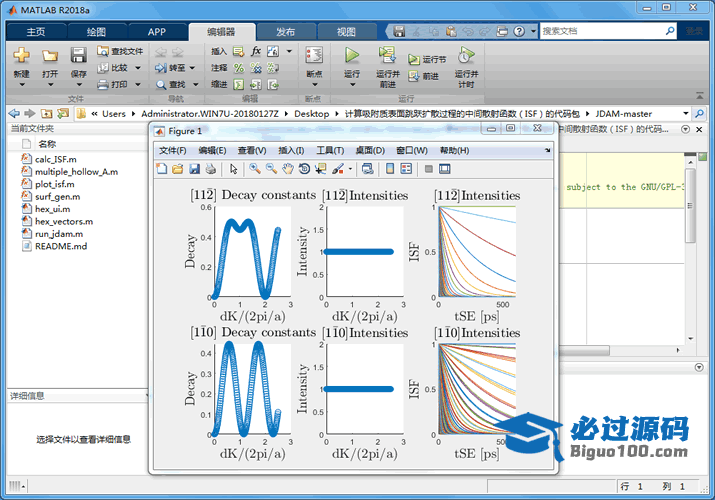Click the green Run (运行) arrow
The image size is (715, 500).
point(352,55)
